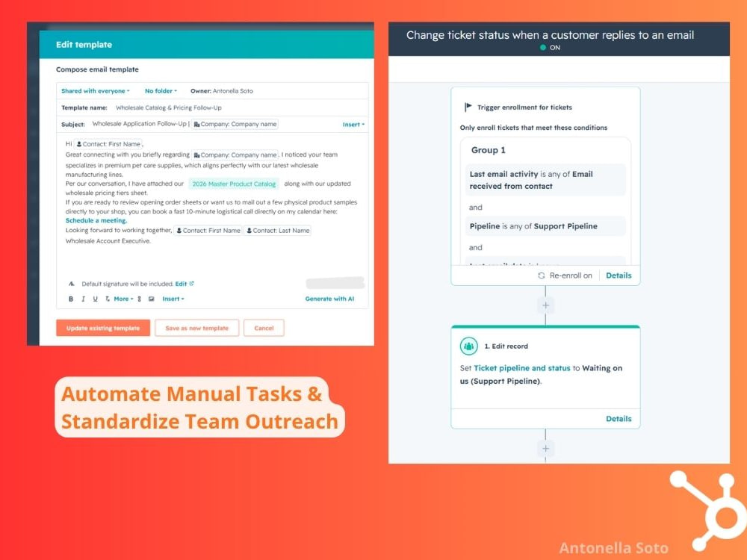Click Only enroll tickets that meet these conditions
Viewport: 747px width, 560px height.
[533, 128]
